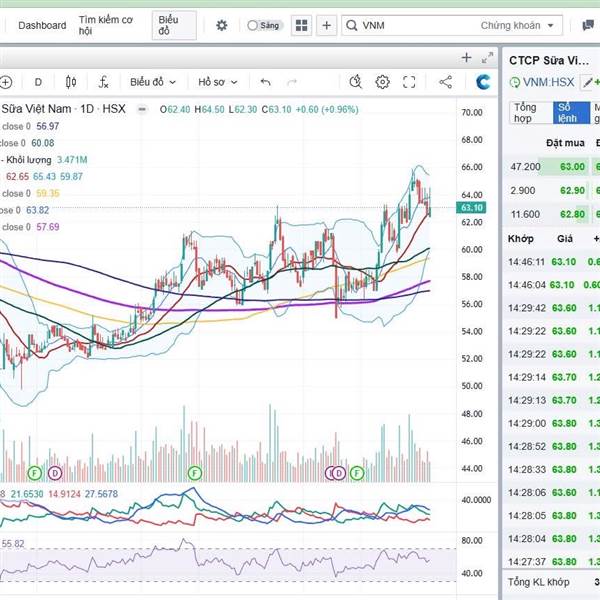Screen dimensions: 600x600
Task: Open Tìm kiếm cơ hội page
Action: [106, 25]
